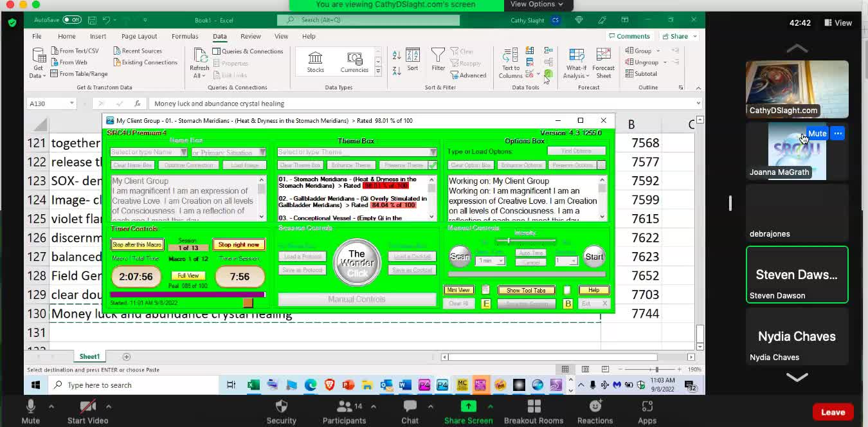Mute microphone in Zoom toolbar

click(30, 412)
